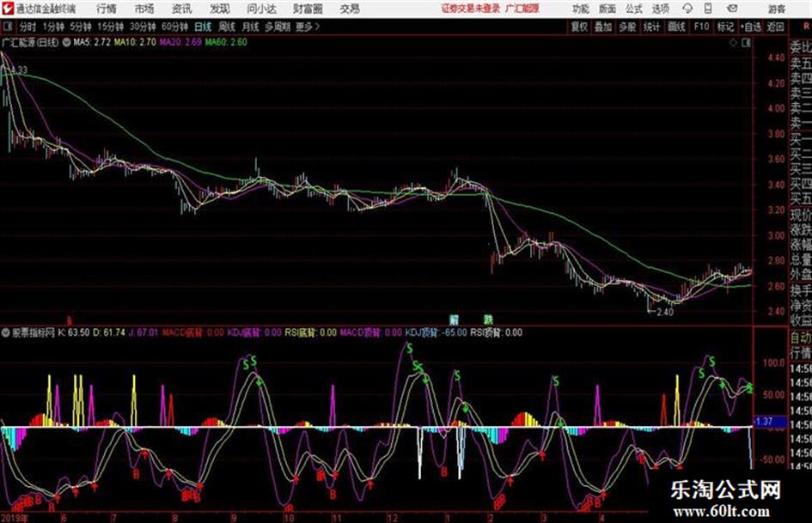Click the 换手 row in right quote panel
This screenshot has height=523, width=812.
pyautogui.click(x=801, y=290)
